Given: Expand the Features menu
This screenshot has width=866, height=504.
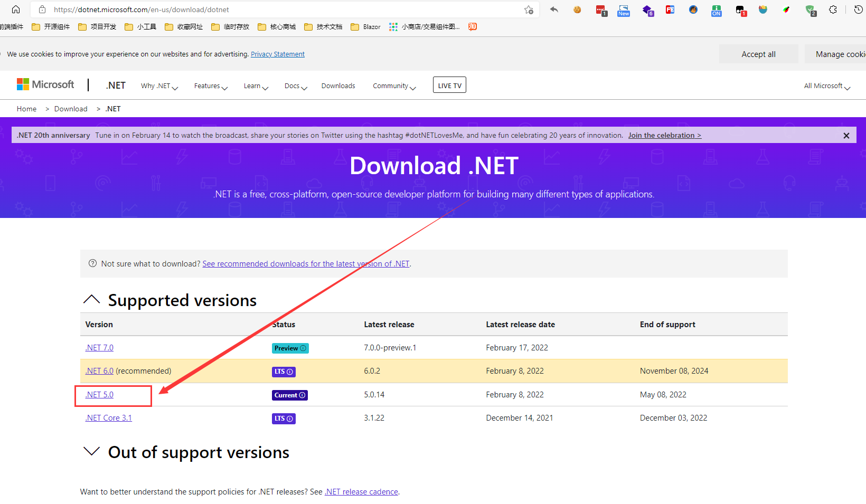Looking at the screenshot, I should [211, 86].
